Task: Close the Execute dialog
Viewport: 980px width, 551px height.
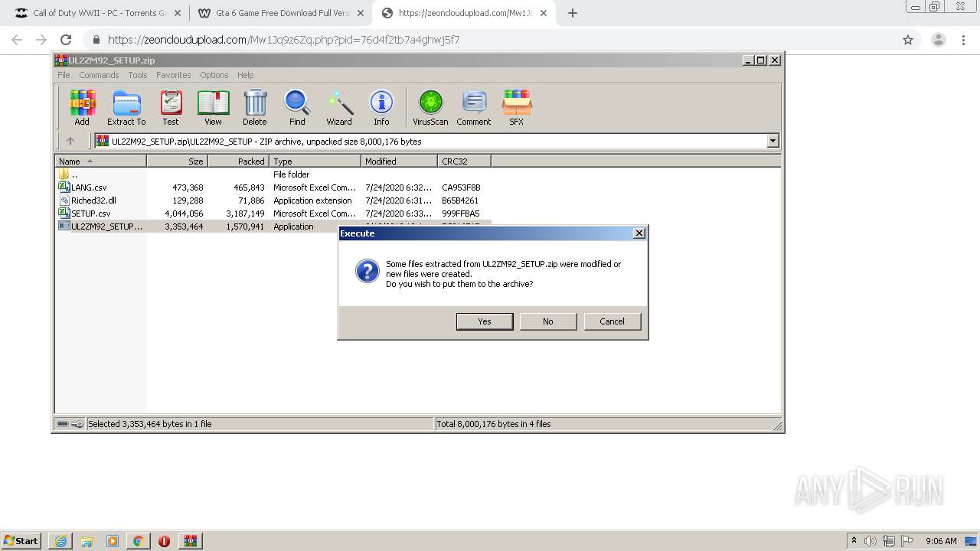Action: pos(639,233)
